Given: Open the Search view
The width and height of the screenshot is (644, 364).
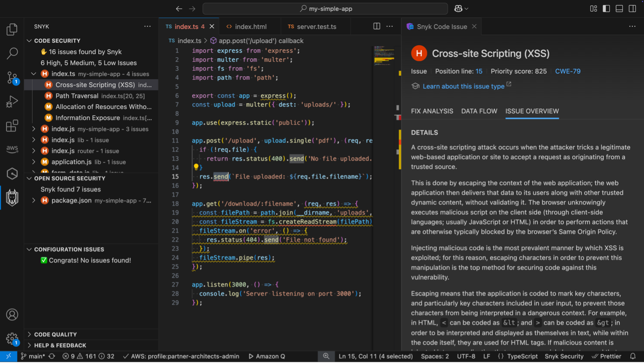Looking at the screenshot, I should [12, 53].
